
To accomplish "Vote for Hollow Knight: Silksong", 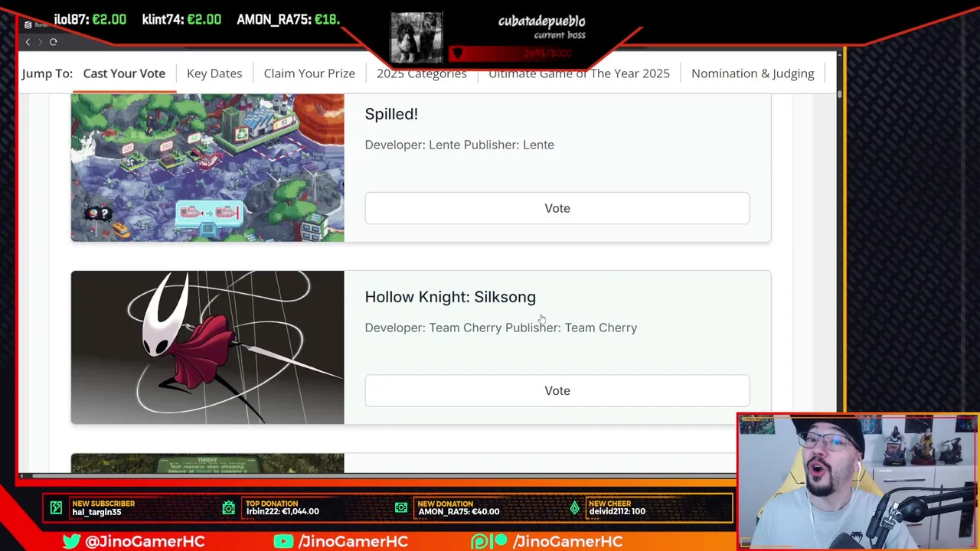I will (557, 391).
